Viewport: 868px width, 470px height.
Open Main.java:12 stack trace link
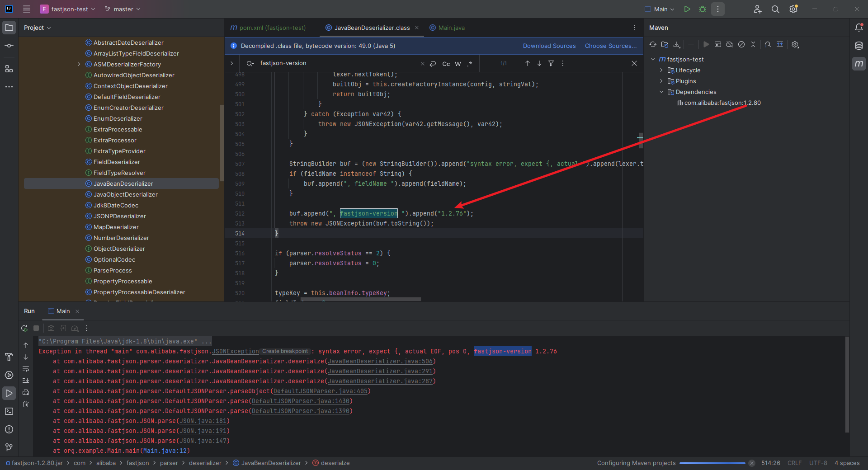click(x=165, y=451)
